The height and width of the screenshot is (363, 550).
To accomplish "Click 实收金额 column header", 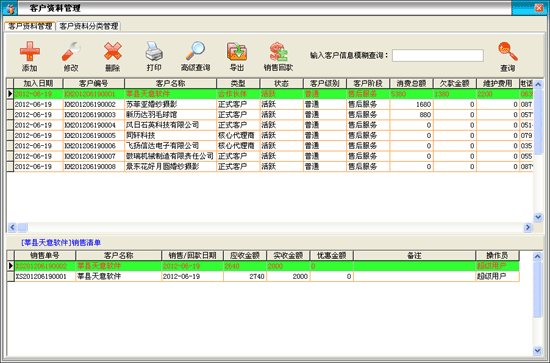I will point(288,256).
